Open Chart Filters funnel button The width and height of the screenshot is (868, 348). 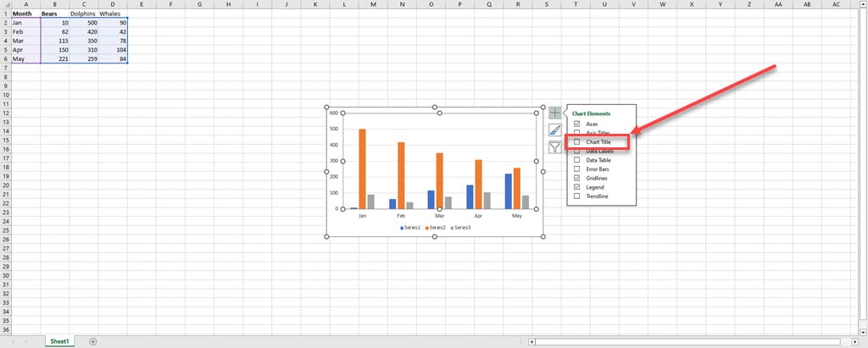point(554,147)
